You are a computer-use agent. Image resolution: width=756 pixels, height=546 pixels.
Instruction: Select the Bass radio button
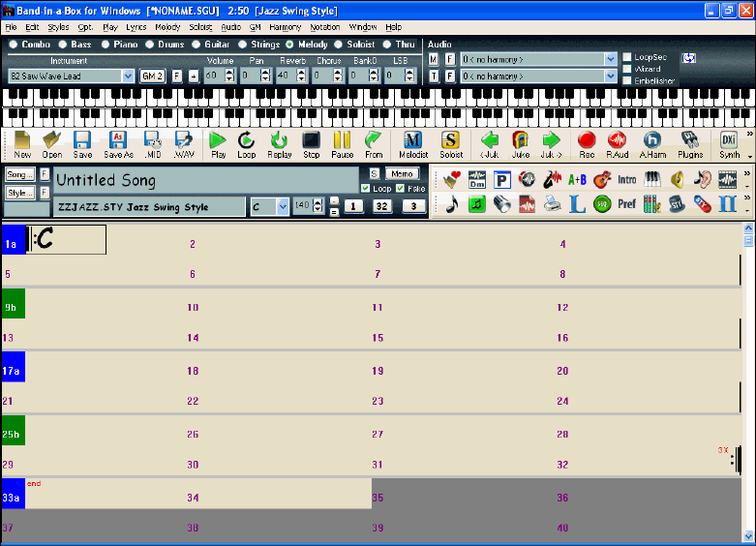63,45
